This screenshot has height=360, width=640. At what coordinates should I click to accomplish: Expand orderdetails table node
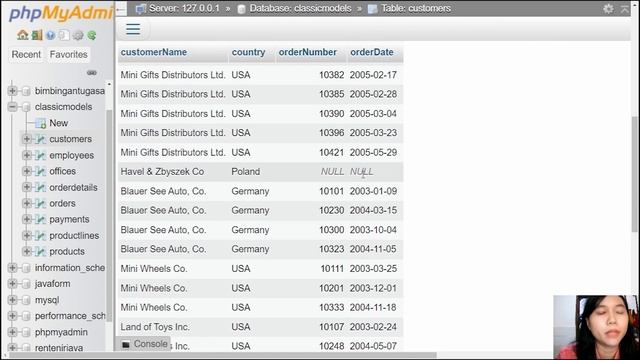click(27, 187)
